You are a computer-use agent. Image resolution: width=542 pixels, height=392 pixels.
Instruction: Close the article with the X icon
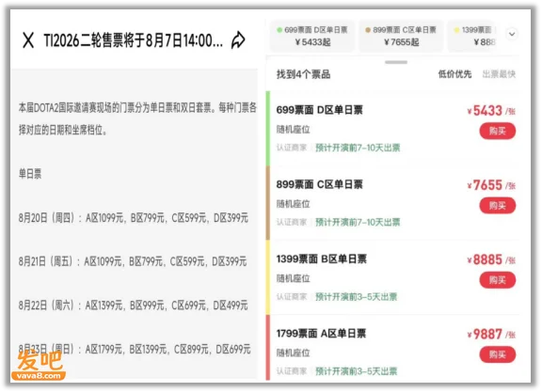pyautogui.click(x=28, y=40)
